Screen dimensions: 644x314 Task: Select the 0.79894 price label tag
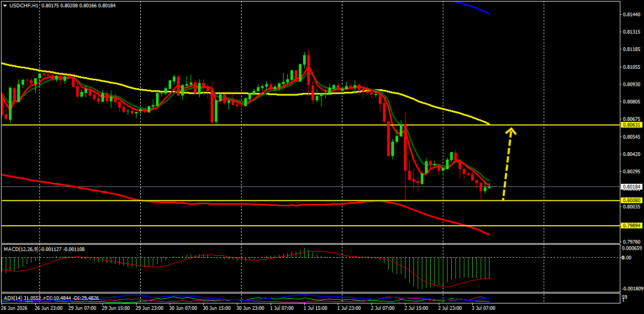point(630,225)
